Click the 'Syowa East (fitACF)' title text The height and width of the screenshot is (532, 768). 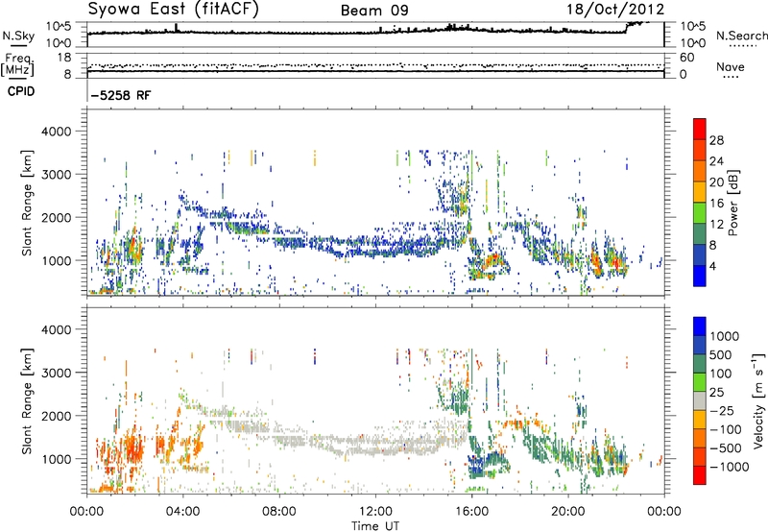point(173,10)
